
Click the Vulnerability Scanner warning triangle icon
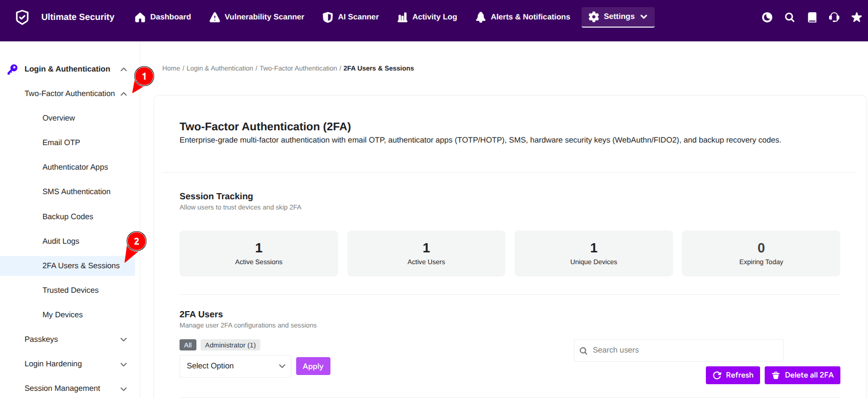(x=215, y=17)
